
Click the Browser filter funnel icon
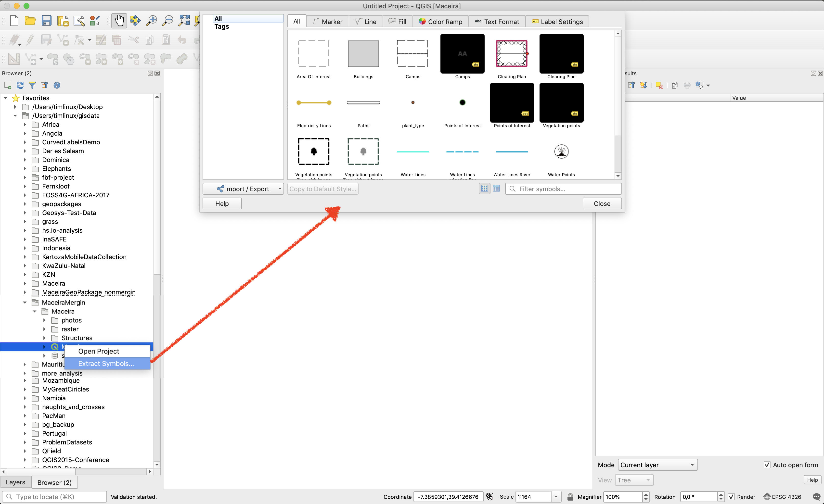click(x=32, y=86)
